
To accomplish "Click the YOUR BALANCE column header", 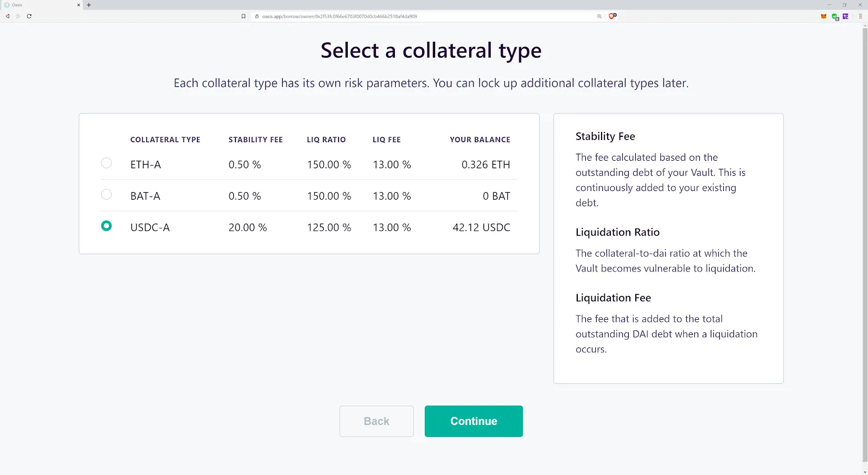I will click(480, 140).
